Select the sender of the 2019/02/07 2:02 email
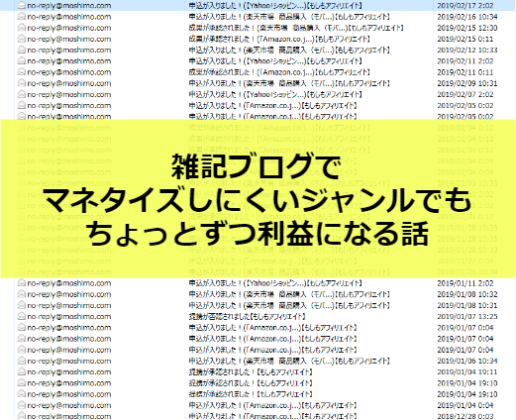Screen dimensions: 516x420 click(69, 94)
